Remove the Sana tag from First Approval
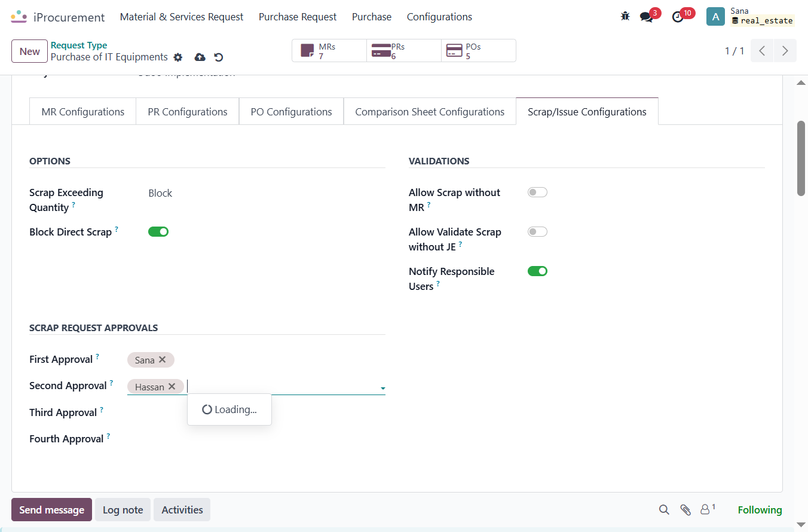808x532 pixels. pos(162,360)
